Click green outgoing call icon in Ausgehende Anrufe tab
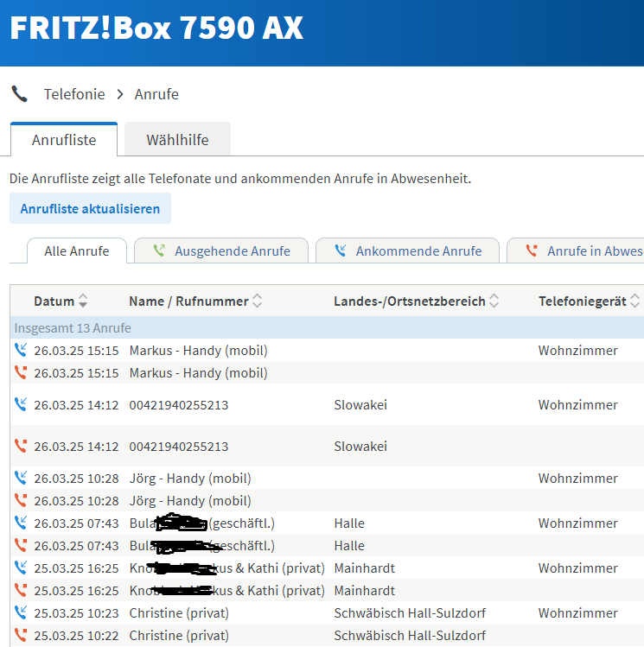This screenshot has width=644, height=647. pyautogui.click(x=159, y=250)
